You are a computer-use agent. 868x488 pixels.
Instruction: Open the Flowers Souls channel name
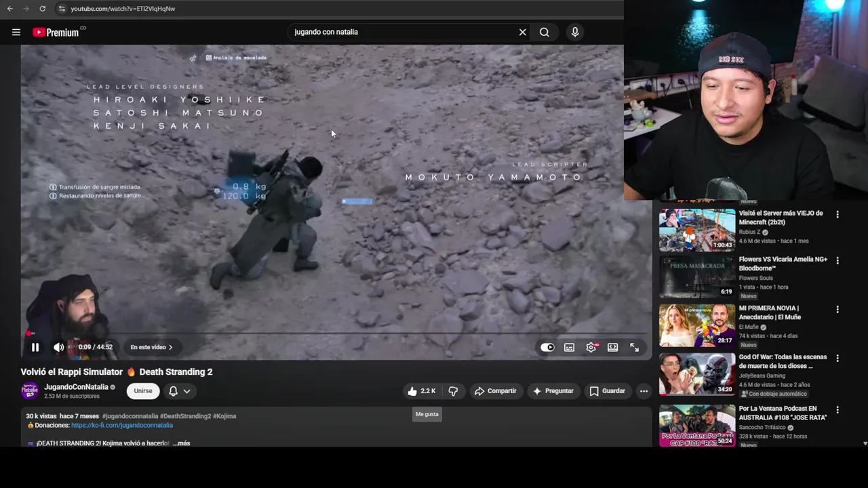coord(757,278)
